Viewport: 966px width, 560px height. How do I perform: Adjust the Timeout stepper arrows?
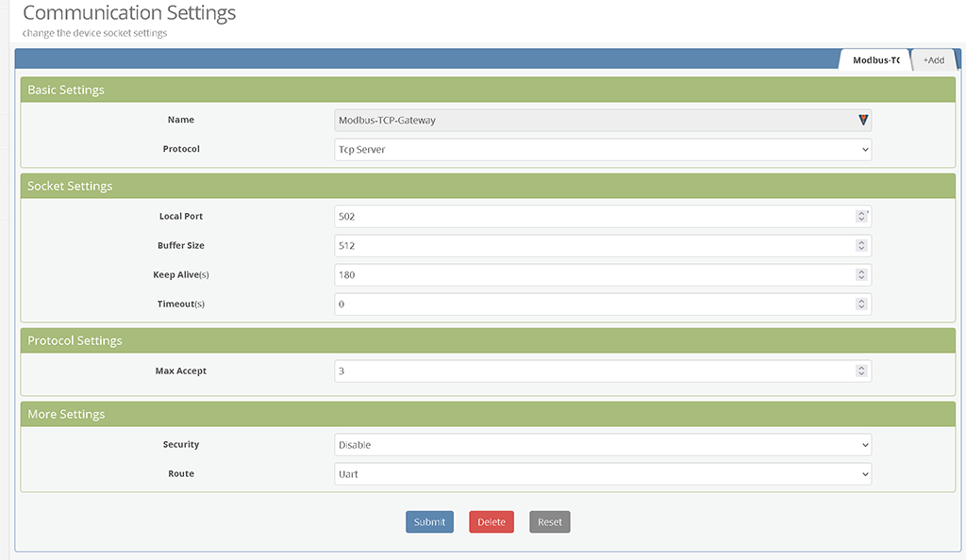[x=861, y=304]
